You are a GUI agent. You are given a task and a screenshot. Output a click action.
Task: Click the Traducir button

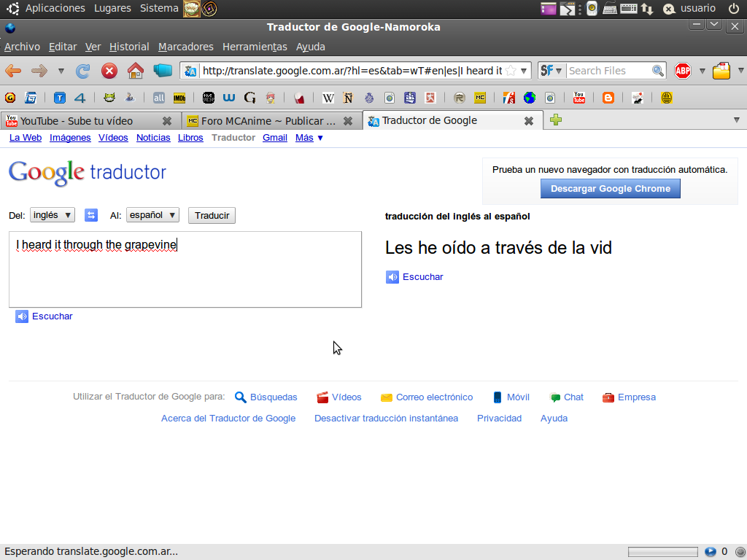[x=212, y=215]
